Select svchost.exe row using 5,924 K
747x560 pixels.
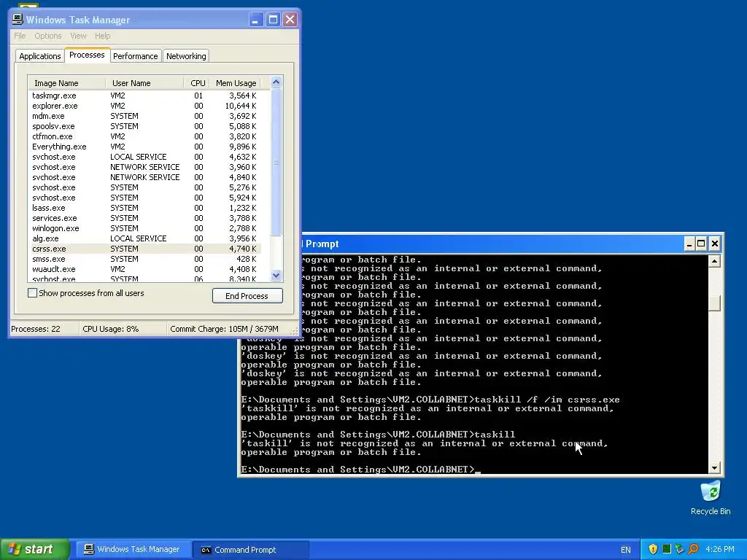tap(144, 198)
